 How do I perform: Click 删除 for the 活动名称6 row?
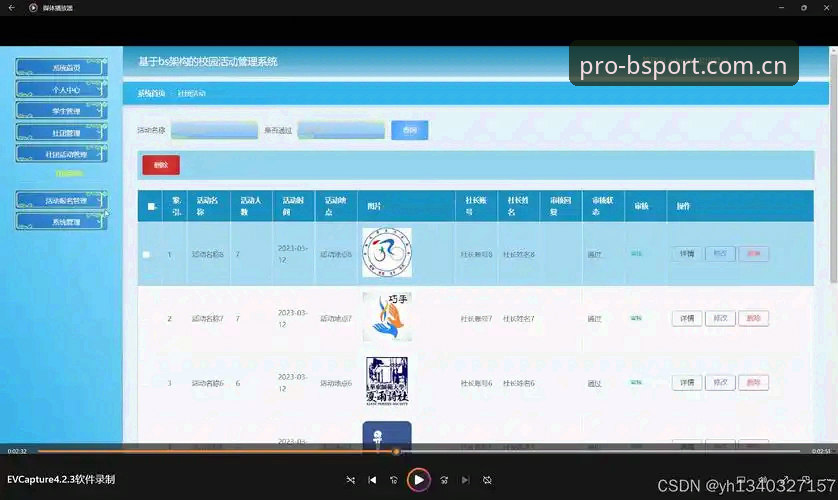(x=753, y=382)
